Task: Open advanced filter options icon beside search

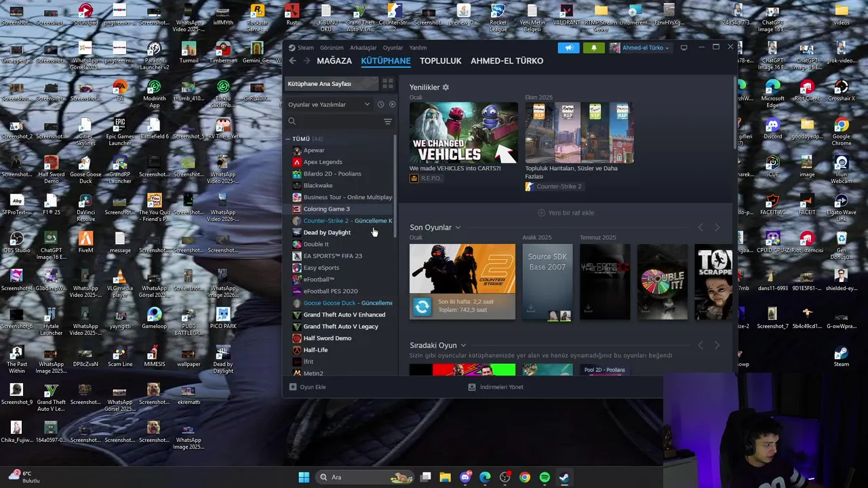Action: pyautogui.click(x=388, y=121)
